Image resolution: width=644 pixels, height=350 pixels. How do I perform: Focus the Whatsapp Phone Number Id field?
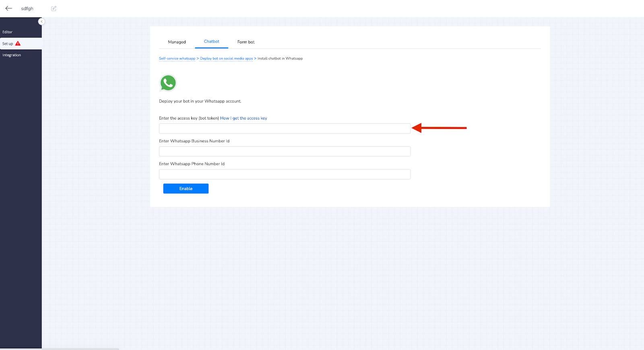pos(285,174)
